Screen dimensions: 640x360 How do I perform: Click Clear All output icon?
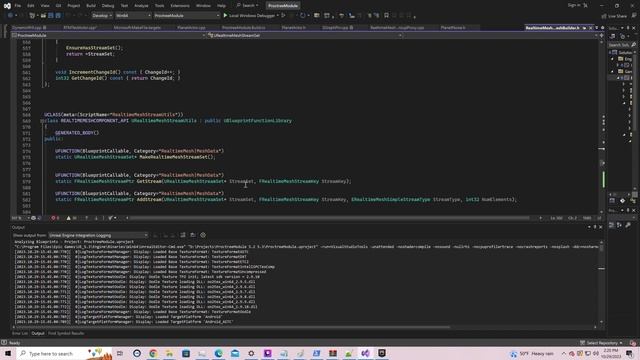(x=183, y=235)
